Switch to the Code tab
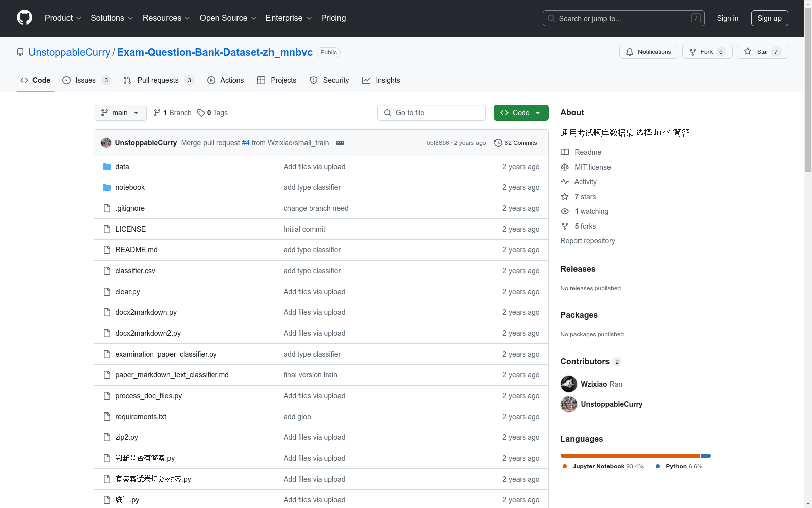The height and width of the screenshot is (508, 812). (x=35, y=80)
